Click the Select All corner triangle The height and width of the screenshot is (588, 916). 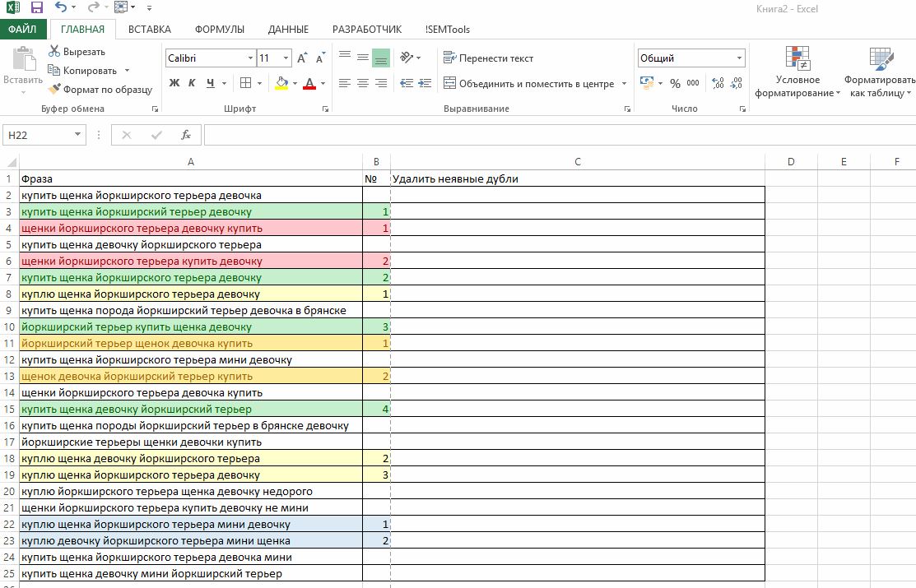pos(10,162)
